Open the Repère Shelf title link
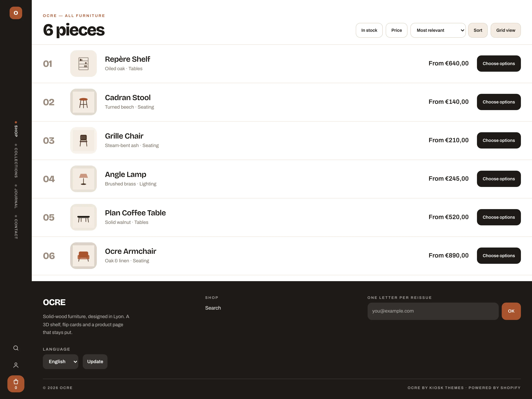532x399 pixels. [x=127, y=59]
